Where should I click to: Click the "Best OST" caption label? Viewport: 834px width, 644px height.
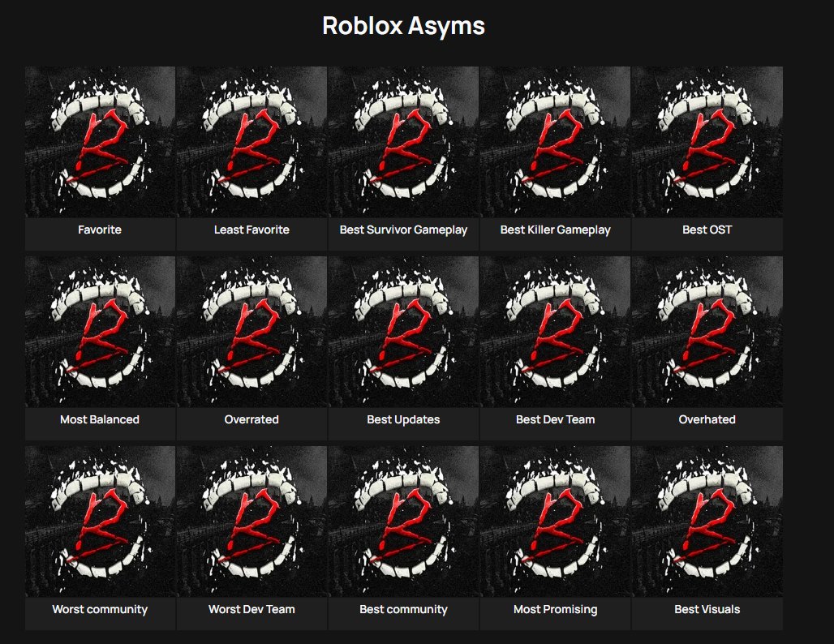pyautogui.click(x=707, y=230)
